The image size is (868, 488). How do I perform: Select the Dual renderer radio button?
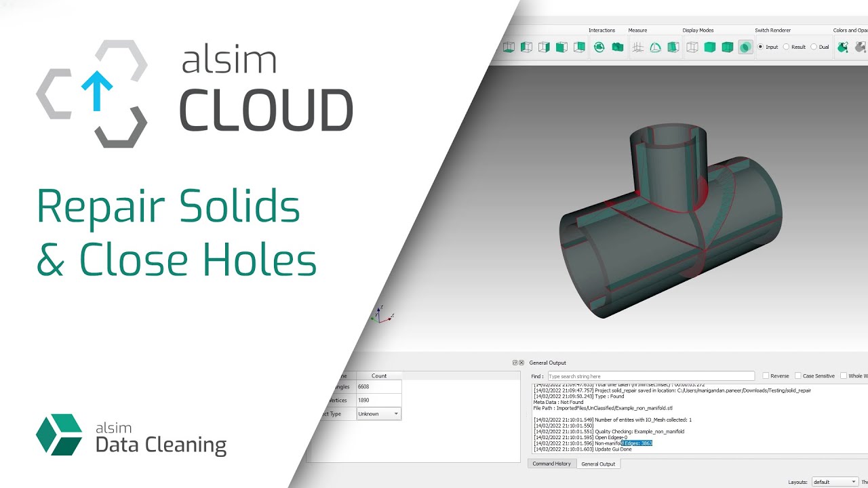coord(814,47)
